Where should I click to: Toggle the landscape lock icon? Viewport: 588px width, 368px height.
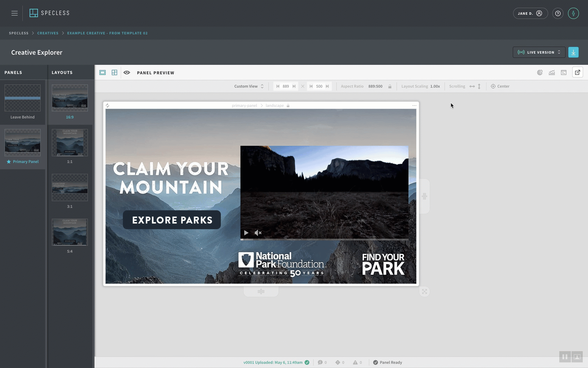pyautogui.click(x=288, y=105)
